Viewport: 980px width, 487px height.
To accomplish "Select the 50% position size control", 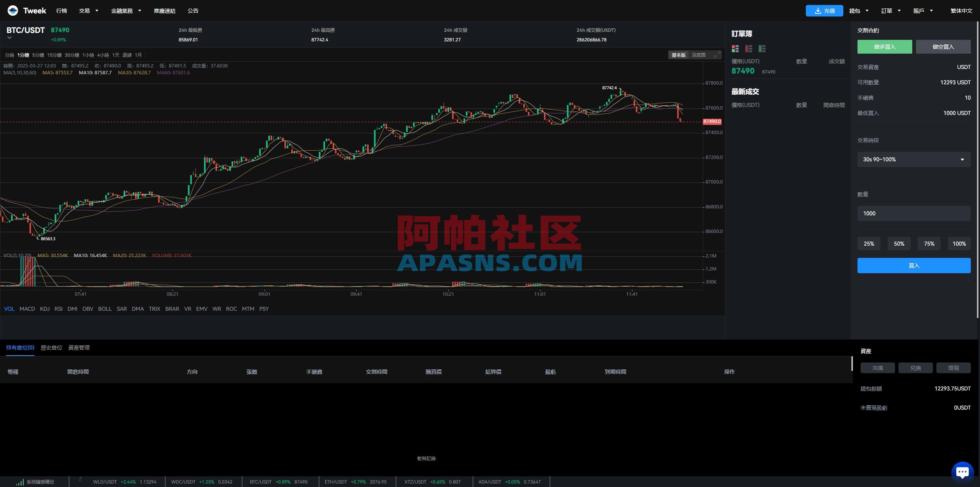I will [899, 243].
